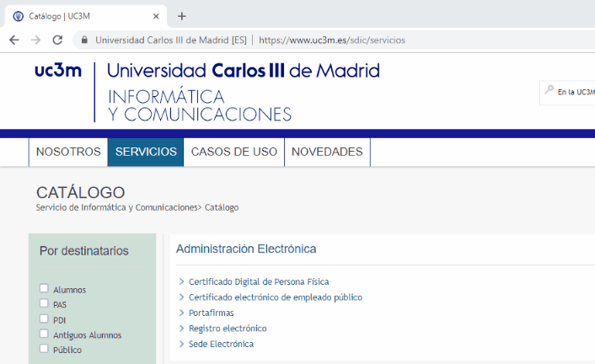Select the Catálogo | UC3M browser tab
This screenshot has height=364, width=595.
85,16
